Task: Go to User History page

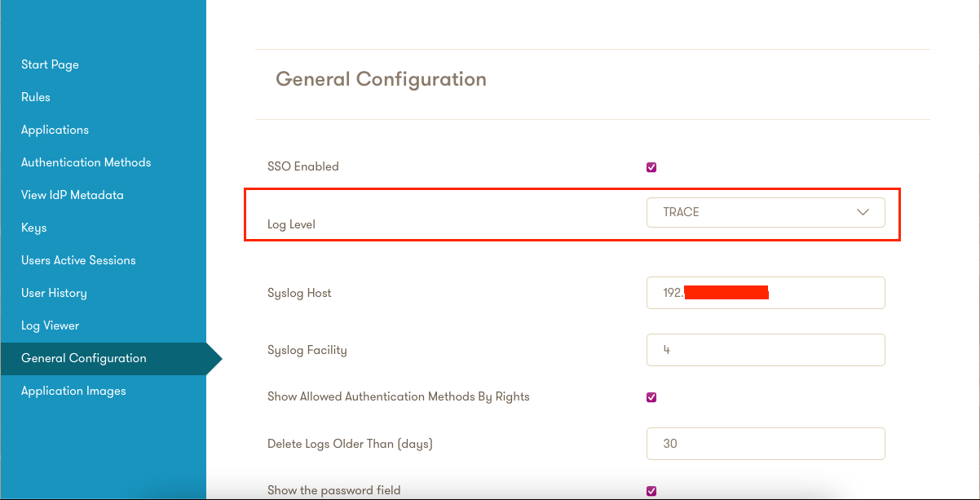Action: tap(54, 293)
